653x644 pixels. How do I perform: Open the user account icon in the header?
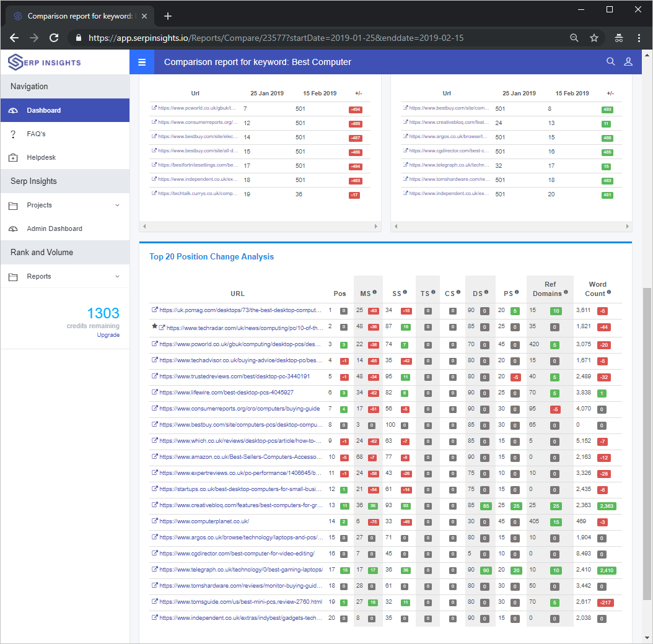point(629,62)
